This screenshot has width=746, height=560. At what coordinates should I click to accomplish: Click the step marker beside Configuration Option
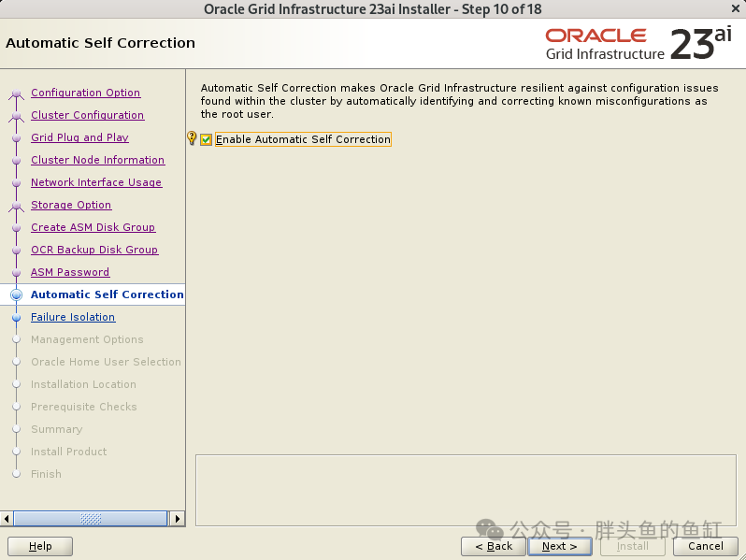pos(16,93)
